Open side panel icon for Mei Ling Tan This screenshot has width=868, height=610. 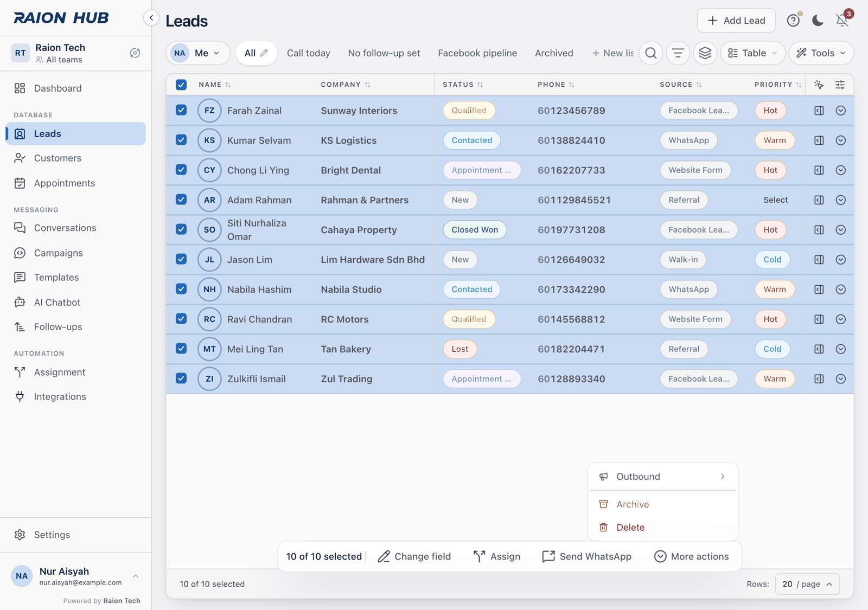point(819,349)
